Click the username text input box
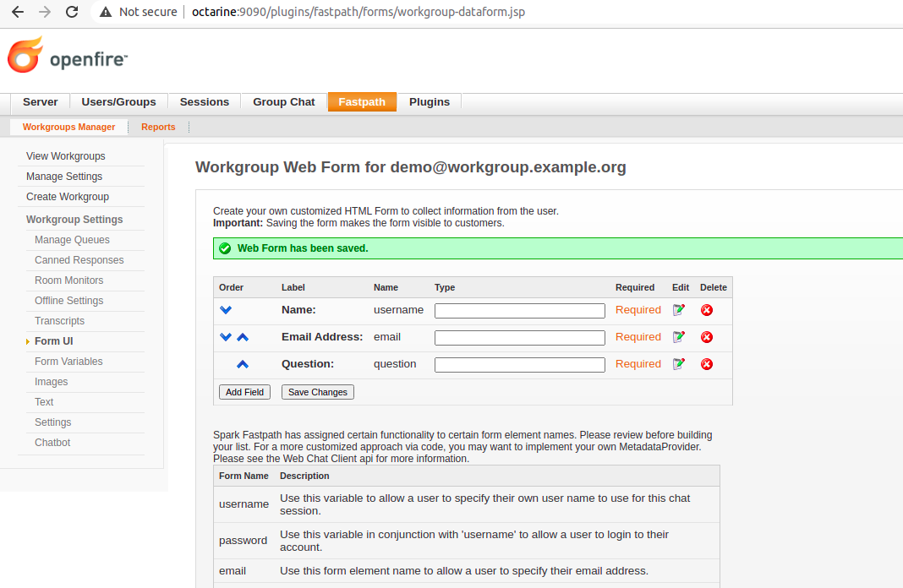 (519, 310)
